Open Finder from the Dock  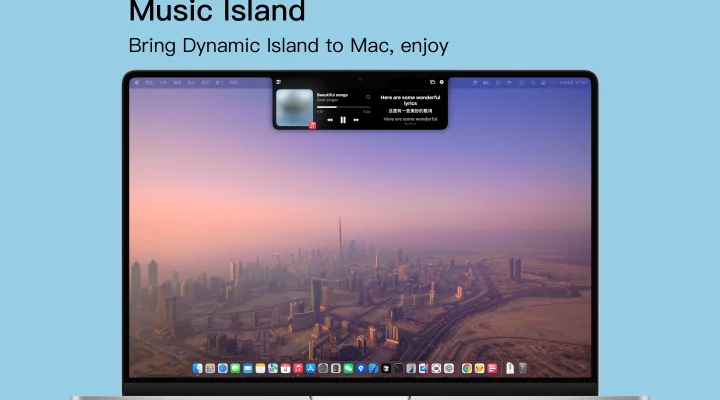click(x=197, y=368)
